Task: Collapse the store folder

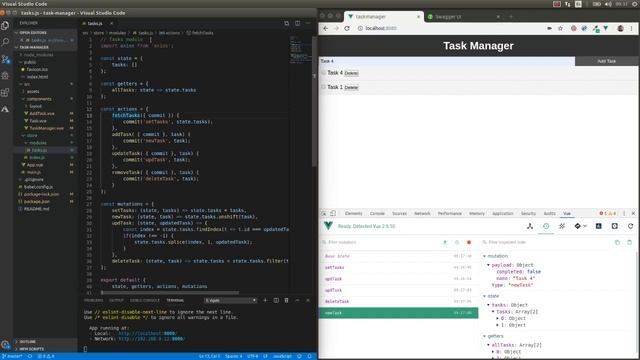Action: [32, 136]
